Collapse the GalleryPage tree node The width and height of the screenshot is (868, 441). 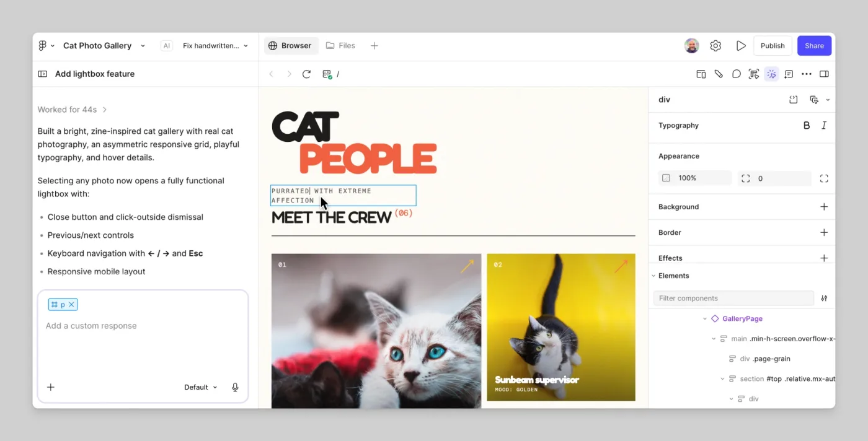[x=705, y=319]
